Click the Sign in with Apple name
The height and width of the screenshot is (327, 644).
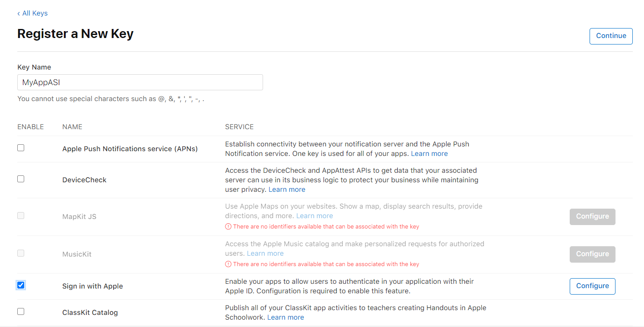(x=92, y=286)
